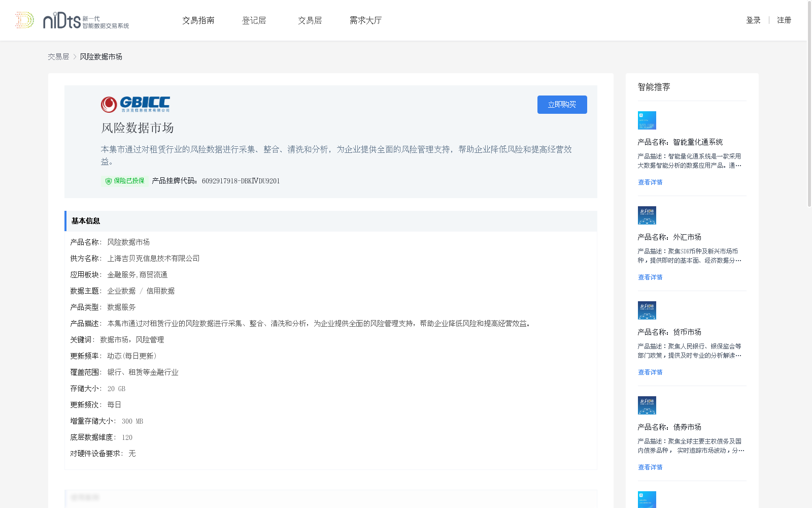
Task: Click the breadcrumb chevron separator
Action: click(75, 57)
